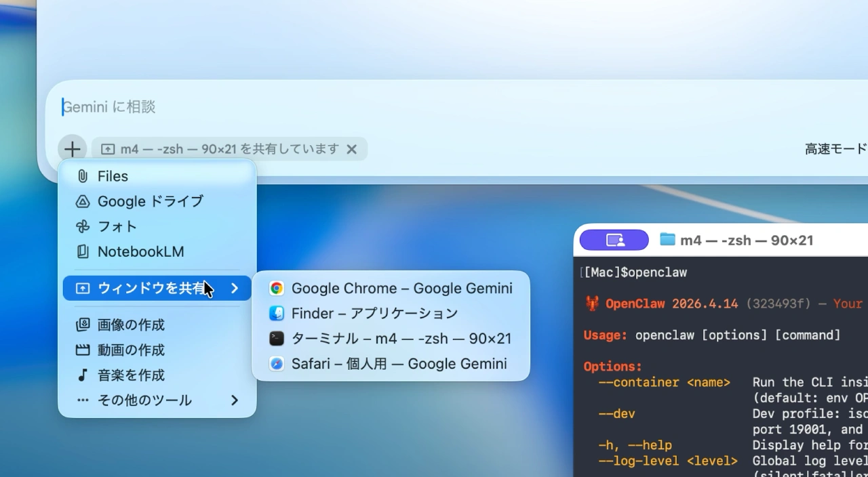Select the NotebookLM icon
This screenshot has width=868, height=477.
coord(82,251)
